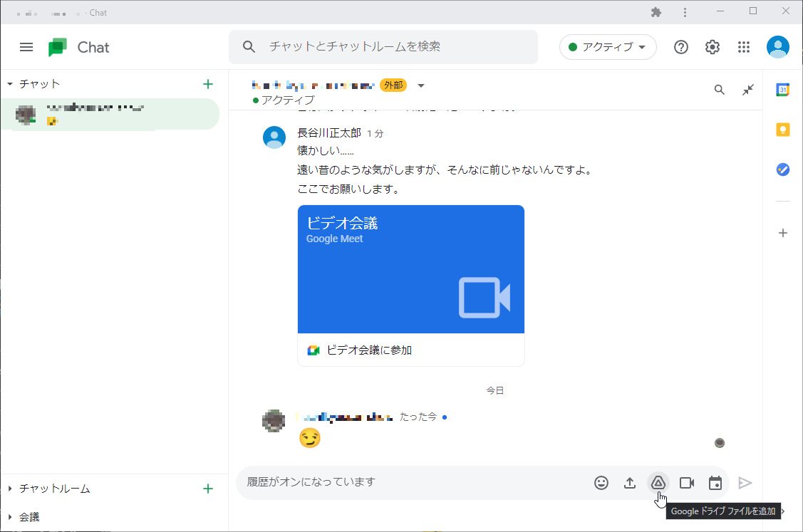The height and width of the screenshot is (532, 803).
Task: Open Google Keep in the side panel
Action: click(x=783, y=130)
